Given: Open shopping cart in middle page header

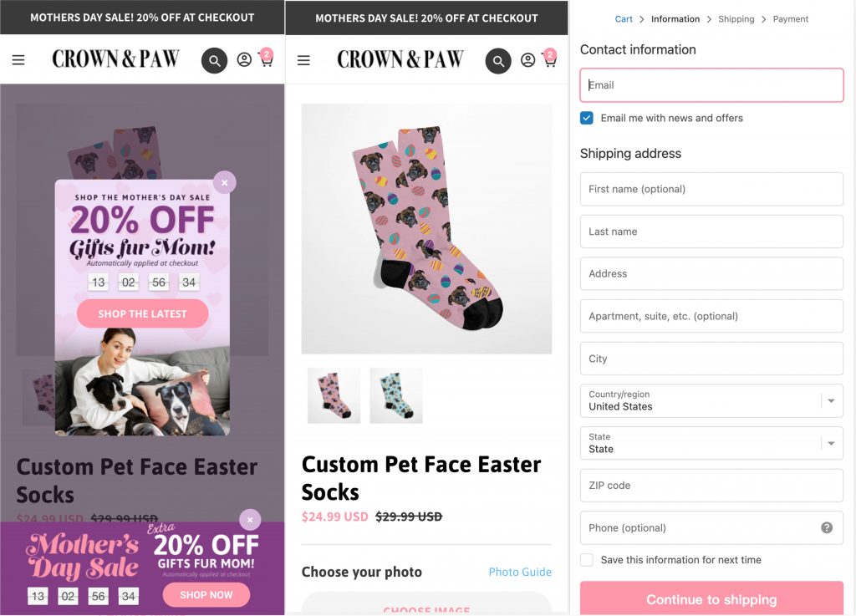Looking at the screenshot, I should click(x=550, y=60).
